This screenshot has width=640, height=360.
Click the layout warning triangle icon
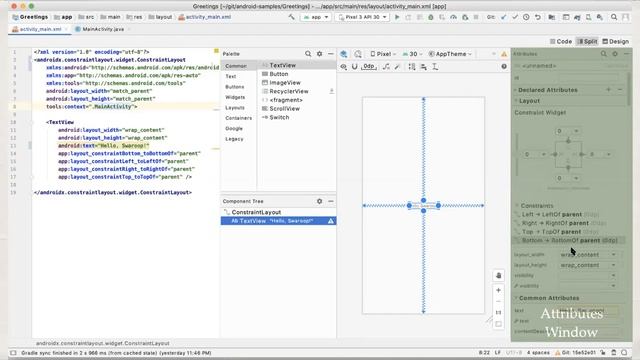[504, 54]
